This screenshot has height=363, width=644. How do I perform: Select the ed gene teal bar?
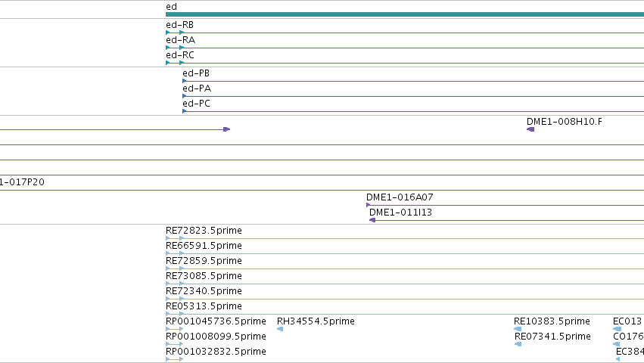click(x=405, y=14)
